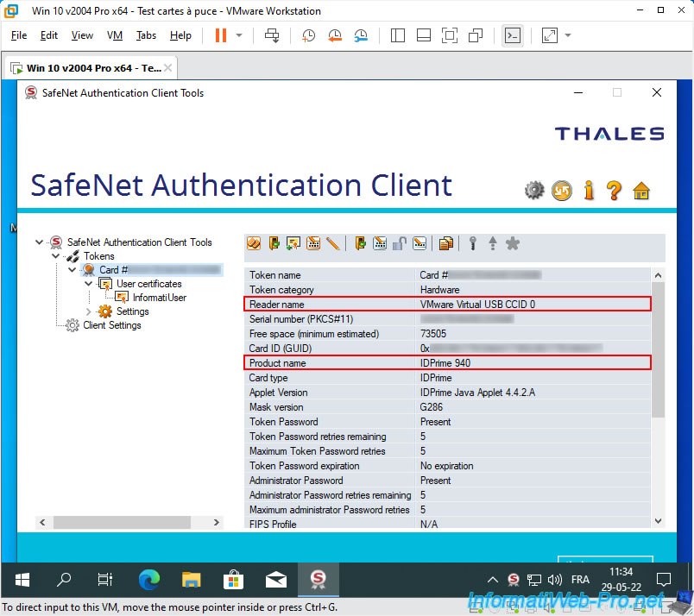Show hidden tray icons chevron
The image size is (694, 616).
pos(493,580)
